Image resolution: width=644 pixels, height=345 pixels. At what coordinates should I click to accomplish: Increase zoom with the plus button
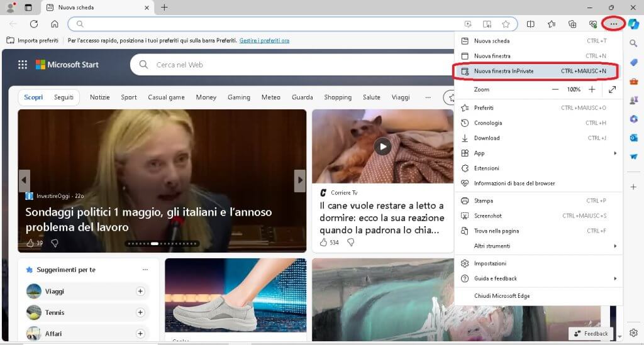tap(591, 89)
